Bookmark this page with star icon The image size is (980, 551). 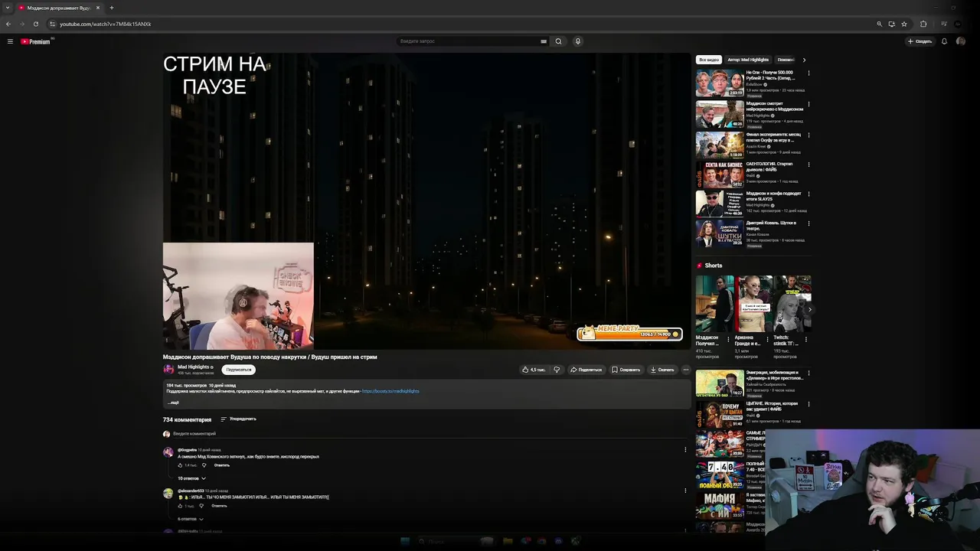pos(904,24)
